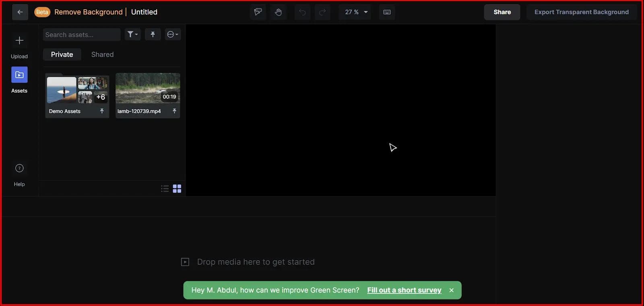Image resolution: width=644 pixels, height=306 pixels.
Task: Switch to the Shared tab
Action: [102, 54]
